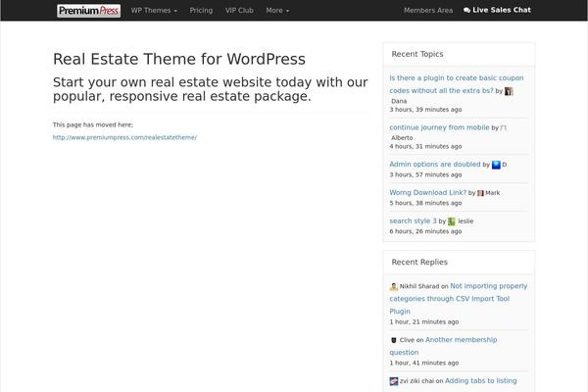Viewport: 588px width, 392px height.
Task: Click Clive's avatar icon
Action: click(393, 340)
